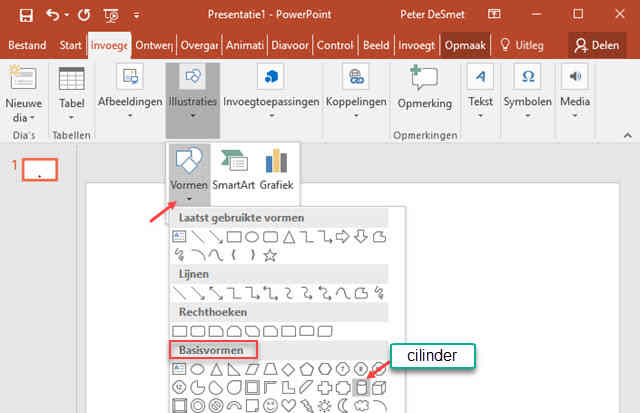This screenshot has height=413, width=640.
Task: Pick the straight line in Lijnen section
Action: click(180, 293)
